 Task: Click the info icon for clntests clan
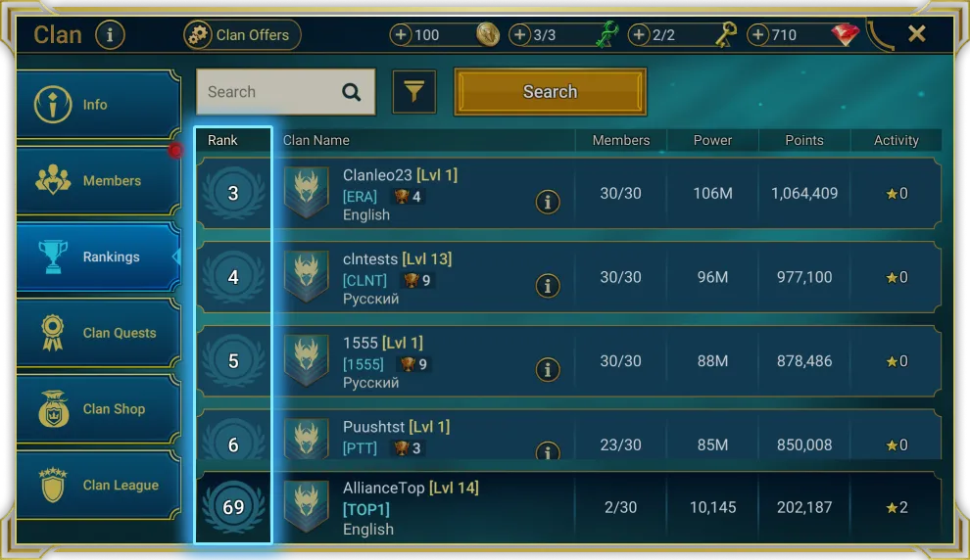(548, 286)
